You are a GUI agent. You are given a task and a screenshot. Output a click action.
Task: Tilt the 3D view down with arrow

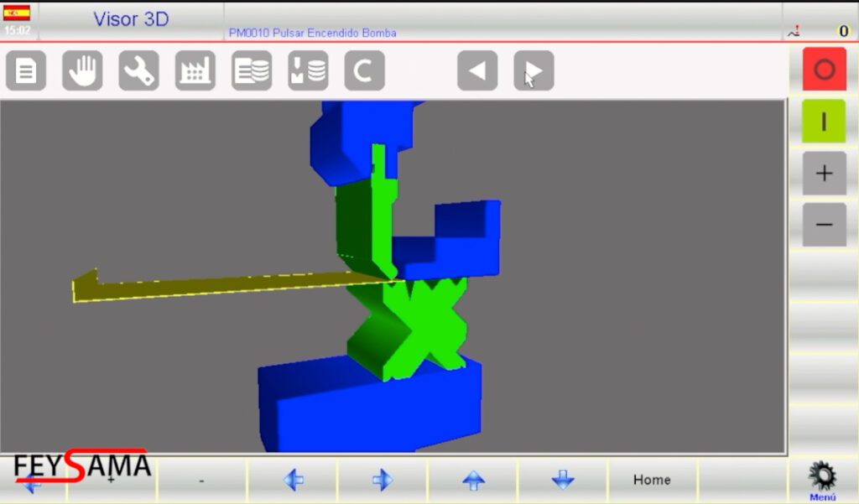[x=563, y=480]
